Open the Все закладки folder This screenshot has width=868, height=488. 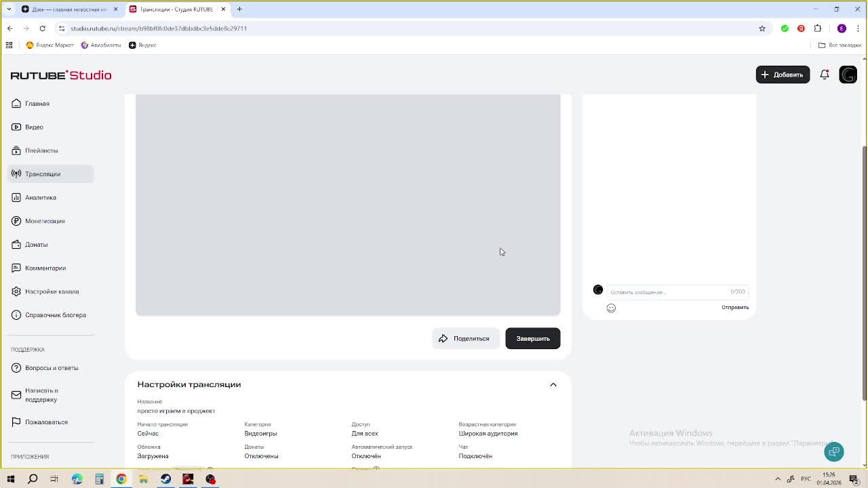840,45
